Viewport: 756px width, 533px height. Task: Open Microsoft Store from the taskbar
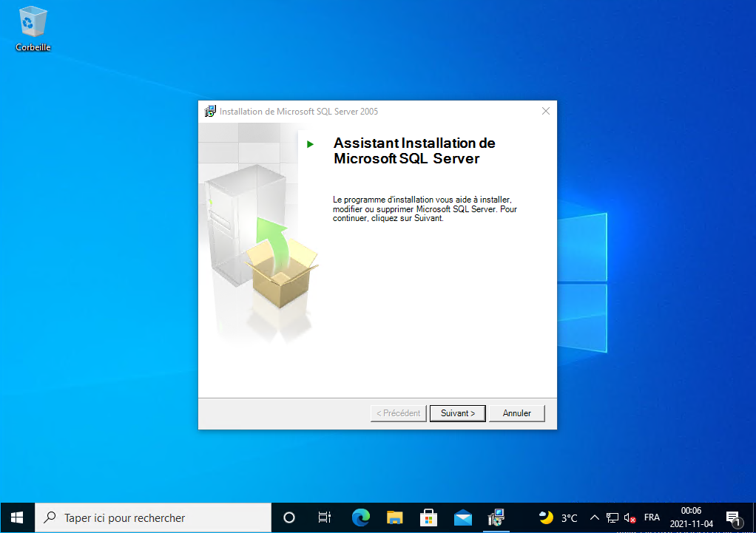[x=428, y=517]
